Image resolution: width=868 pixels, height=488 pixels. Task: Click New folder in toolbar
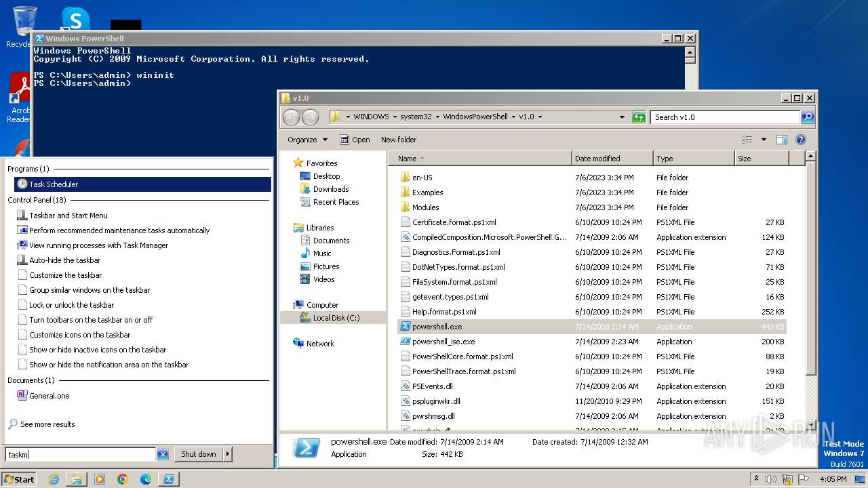pyautogui.click(x=399, y=140)
